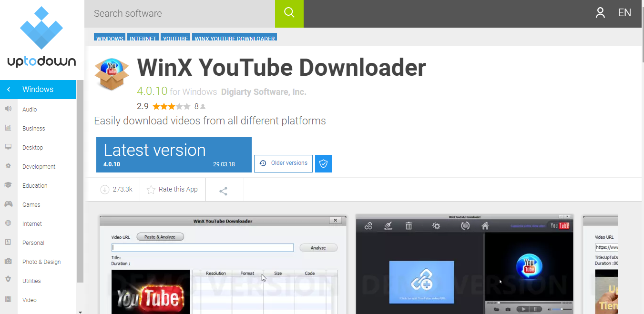Collapse Windows category with back chevron

(x=9, y=90)
